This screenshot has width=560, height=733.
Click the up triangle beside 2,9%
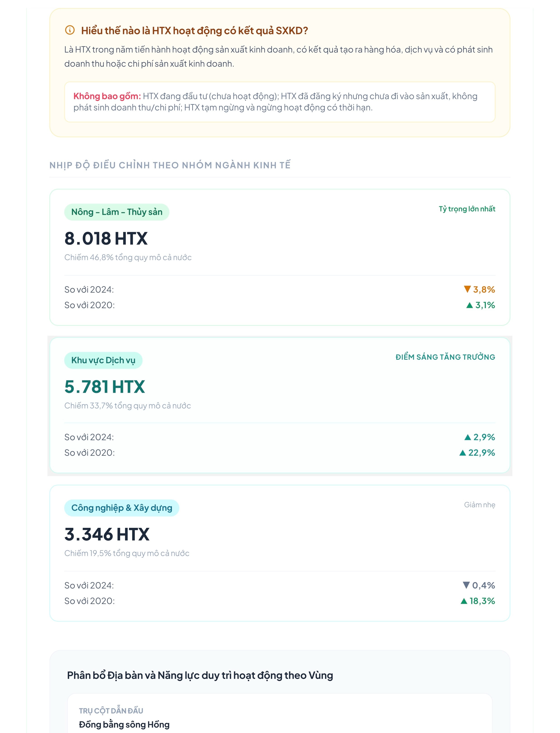(x=467, y=437)
